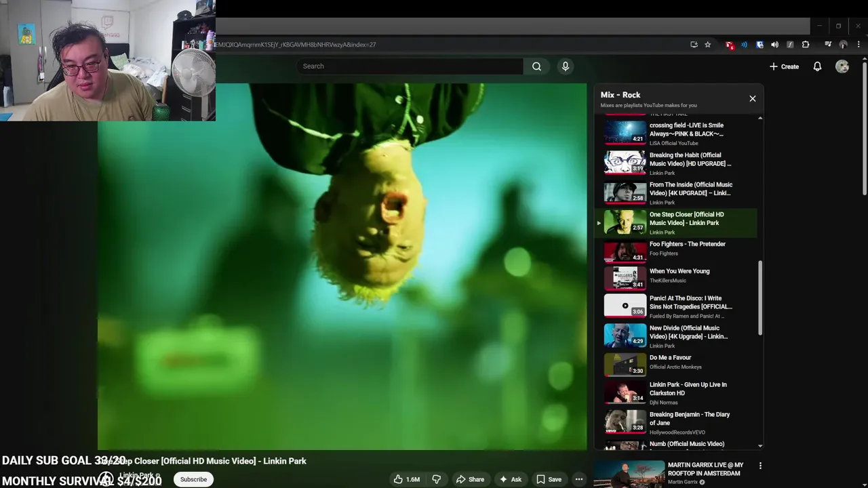Open the notifications bell
Viewport: 868px width, 488px height.
coord(817,66)
